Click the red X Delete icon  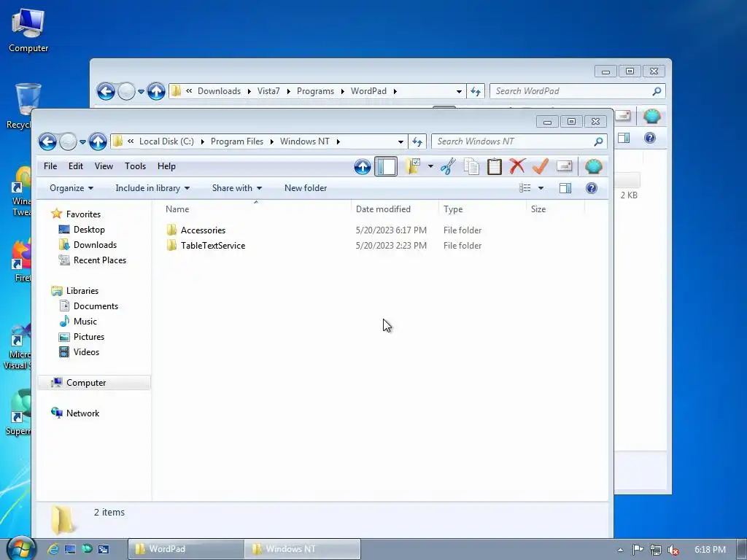click(x=517, y=166)
